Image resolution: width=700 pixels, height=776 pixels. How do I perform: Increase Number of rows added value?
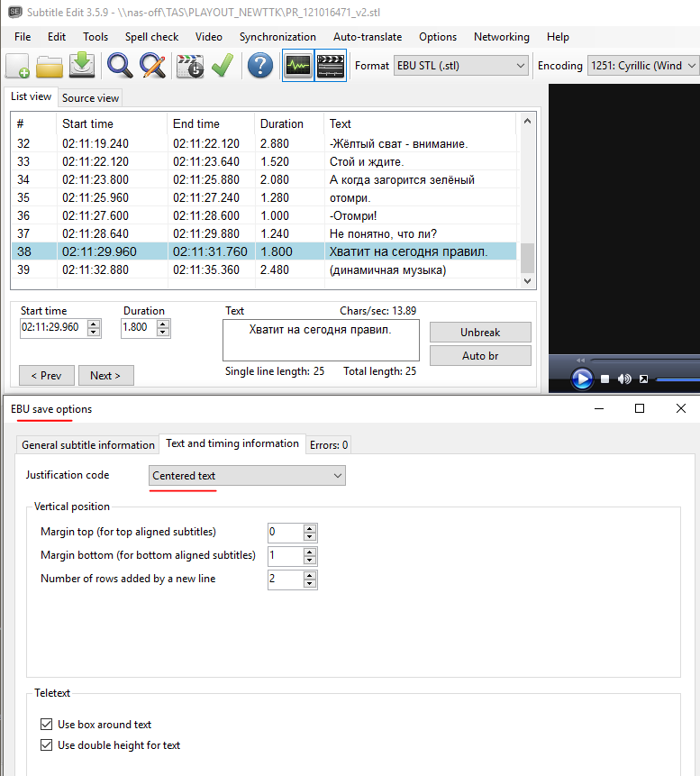click(310, 575)
